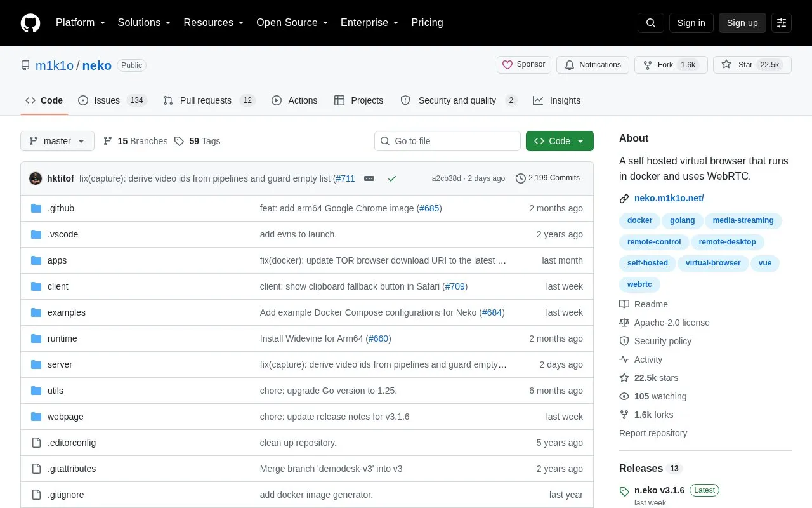
Task: Open the Security and quality tab
Action: click(459, 100)
